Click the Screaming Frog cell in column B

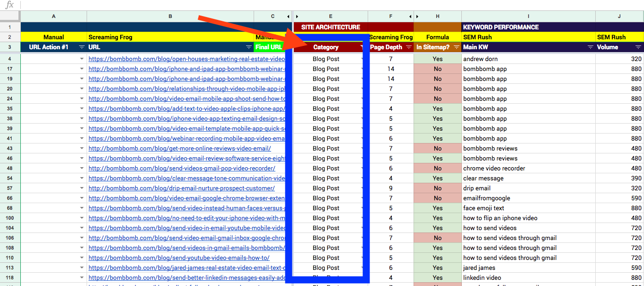pyautogui.click(x=170, y=37)
